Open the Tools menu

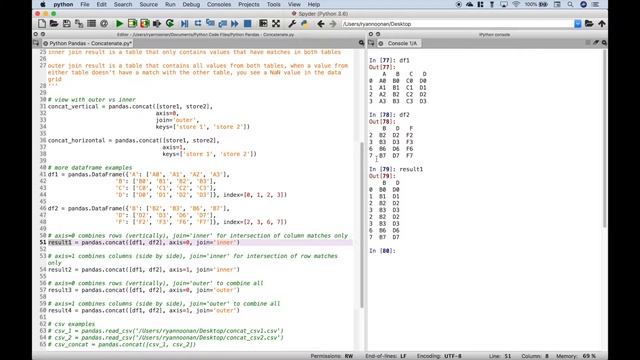click(x=273, y=4)
